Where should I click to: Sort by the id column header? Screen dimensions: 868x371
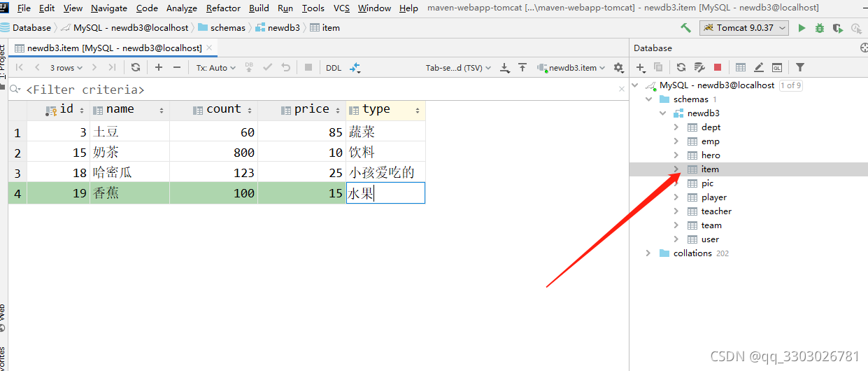click(58, 110)
